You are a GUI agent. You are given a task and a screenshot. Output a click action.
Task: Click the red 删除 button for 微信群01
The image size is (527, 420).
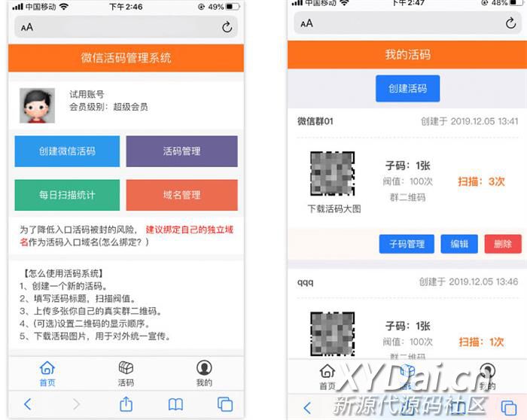click(x=503, y=244)
